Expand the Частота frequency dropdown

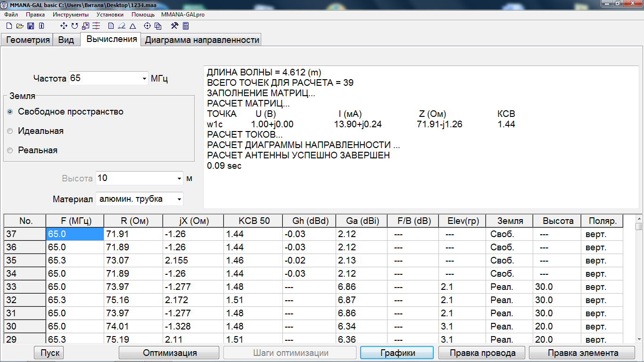tap(144, 79)
